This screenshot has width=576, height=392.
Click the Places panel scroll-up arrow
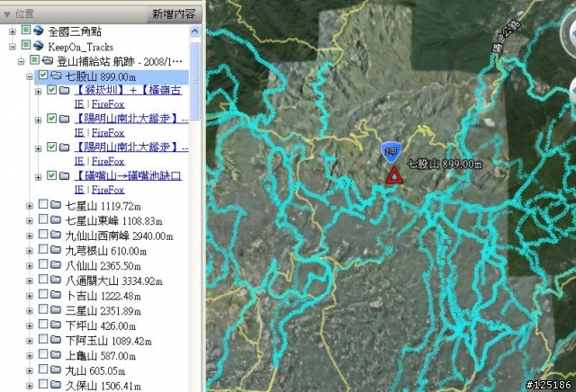pos(194,31)
